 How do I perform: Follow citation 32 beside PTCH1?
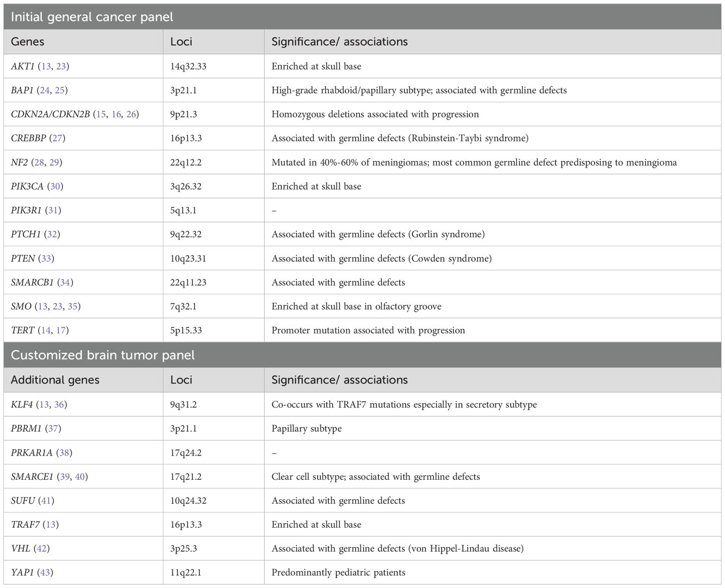coord(52,234)
